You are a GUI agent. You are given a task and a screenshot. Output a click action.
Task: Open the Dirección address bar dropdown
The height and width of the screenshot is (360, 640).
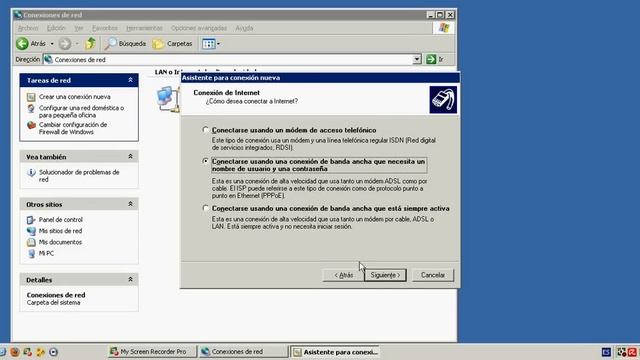click(417, 59)
